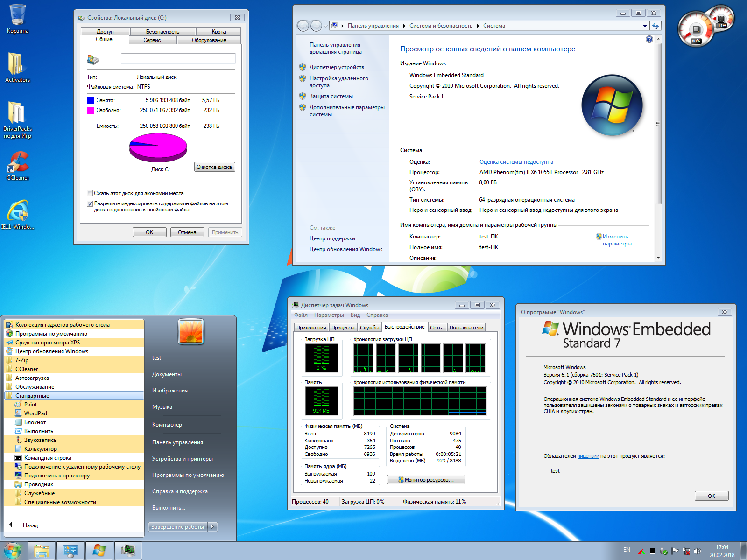This screenshot has height=560, width=747.
Task: Click 'Оценка системы недоступна' link
Action: click(x=516, y=162)
